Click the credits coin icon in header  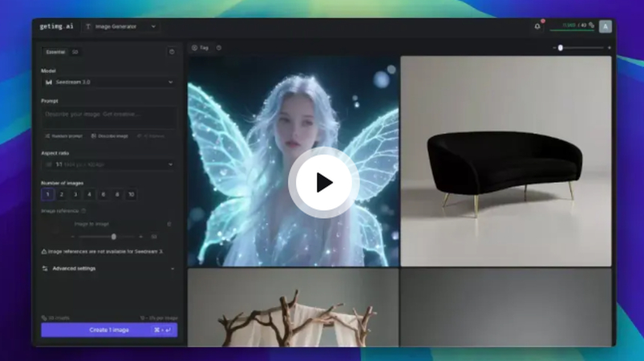tap(591, 26)
